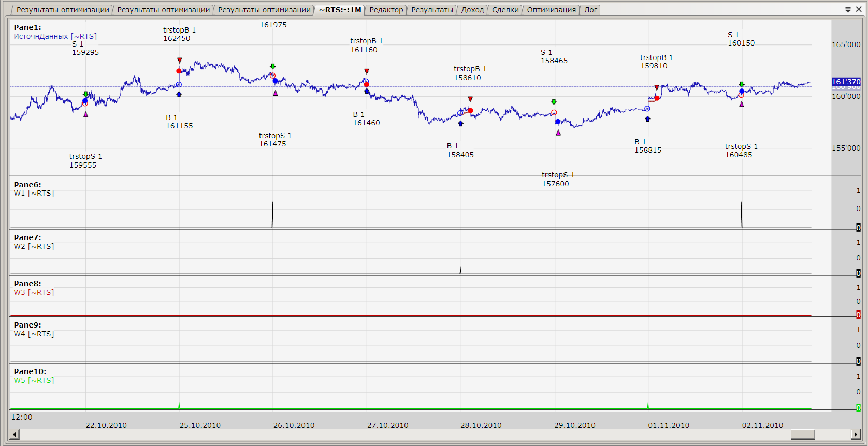This screenshot has width=868, height=446.
Task: Click the magenta triangle above trstopS 1 161475
Action: (x=276, y=93)
